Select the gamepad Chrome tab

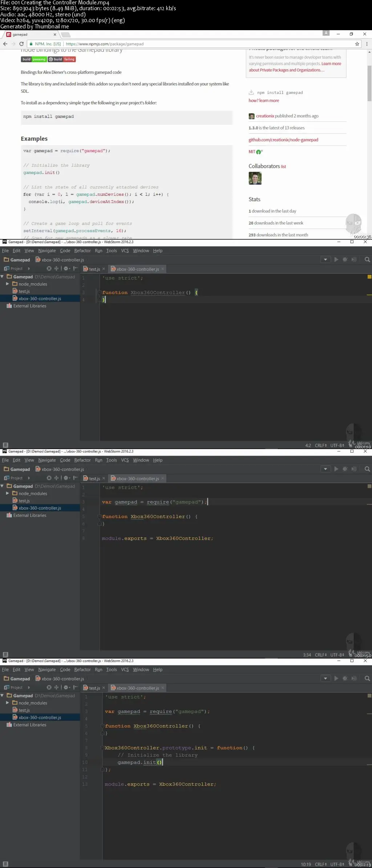(31, 35)
